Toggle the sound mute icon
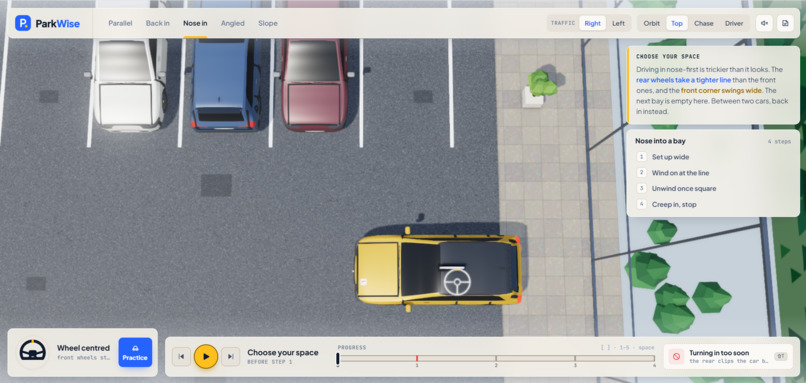Screen dimensions: 806x383 click(764, 23)
